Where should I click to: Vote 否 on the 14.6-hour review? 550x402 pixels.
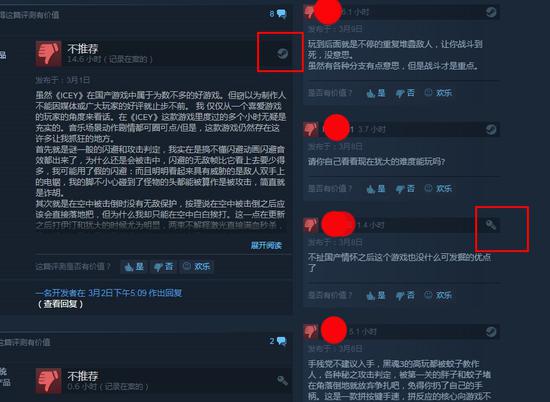(163, 267)
